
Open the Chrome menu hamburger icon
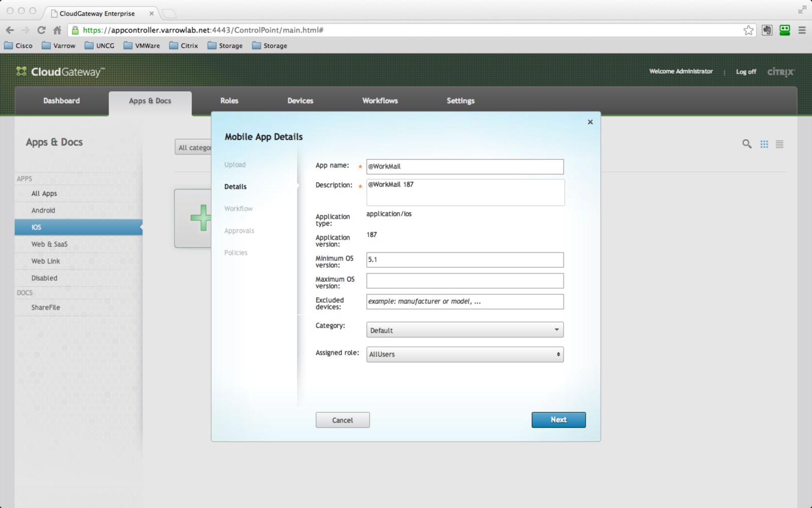point(802,30)
